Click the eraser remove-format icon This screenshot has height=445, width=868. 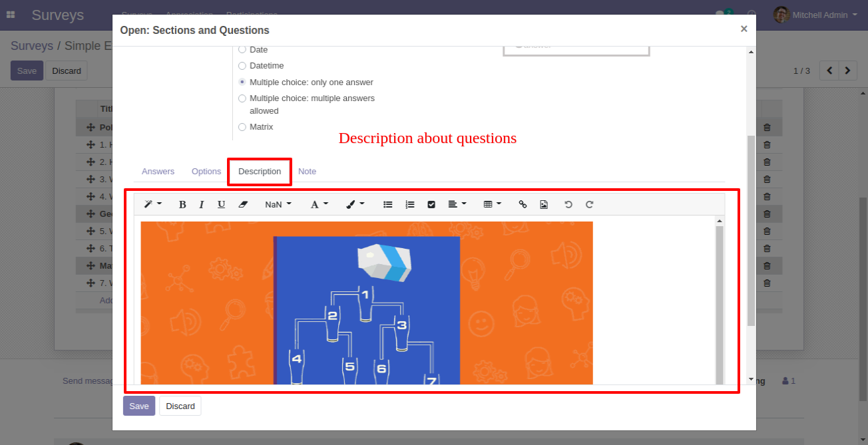pyautogui.click(x=243, y=204)
